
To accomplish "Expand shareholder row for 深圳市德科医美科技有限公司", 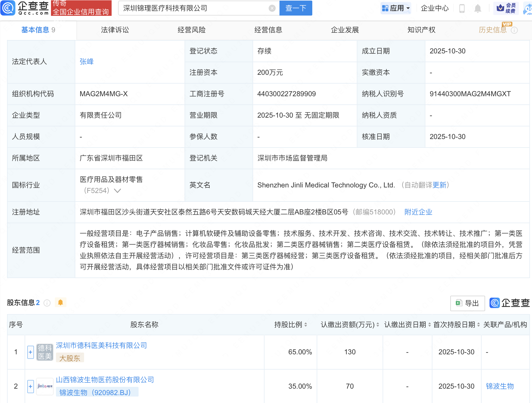I will (30, 352).
